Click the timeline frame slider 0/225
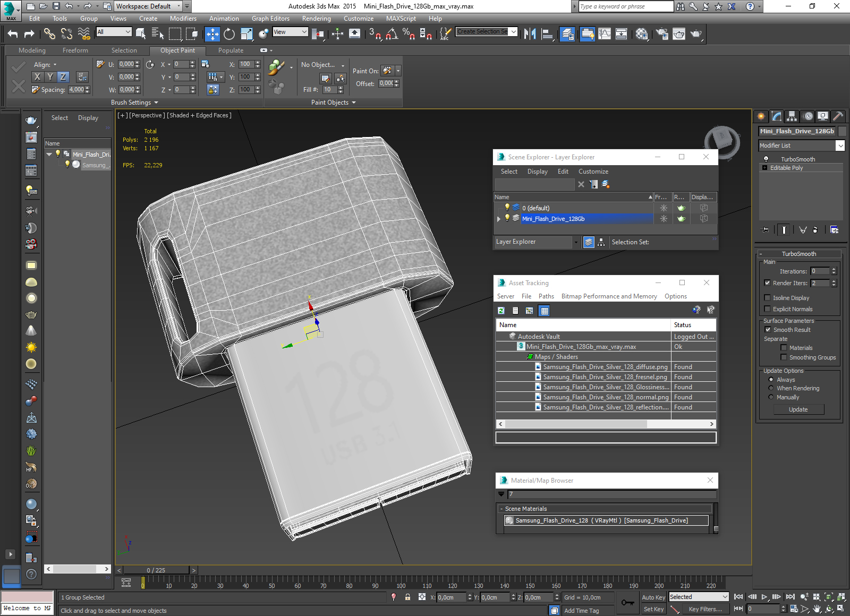 coord(156,570)
